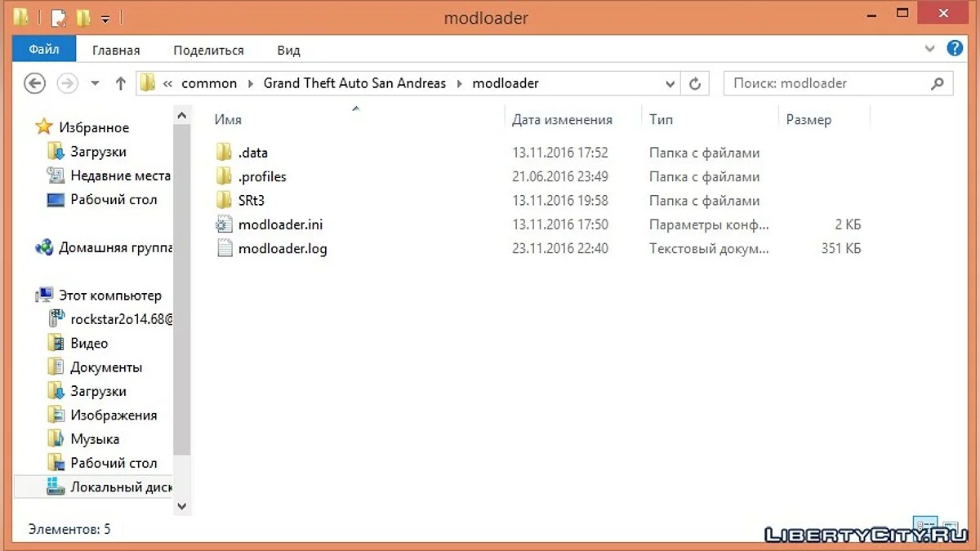Navigate to Grand Theft Auto San Andreas breadcrumb

[355, 83]
